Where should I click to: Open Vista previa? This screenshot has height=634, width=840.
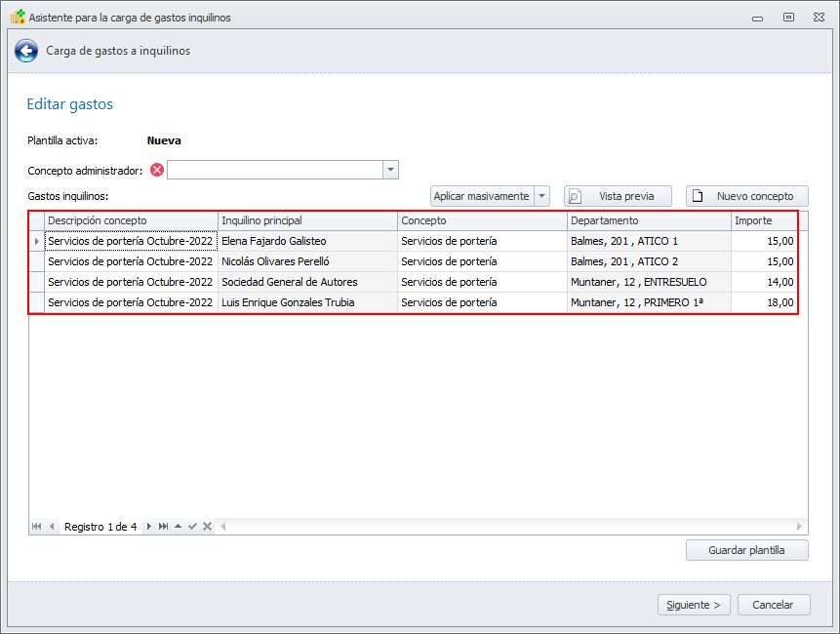click(x=618, y=196)
